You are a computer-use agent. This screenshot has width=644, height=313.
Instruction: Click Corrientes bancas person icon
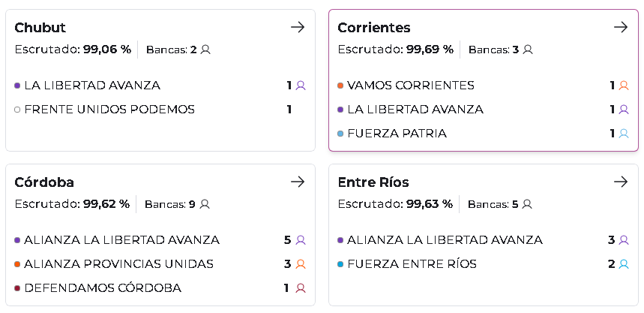[x=528, y=50]
